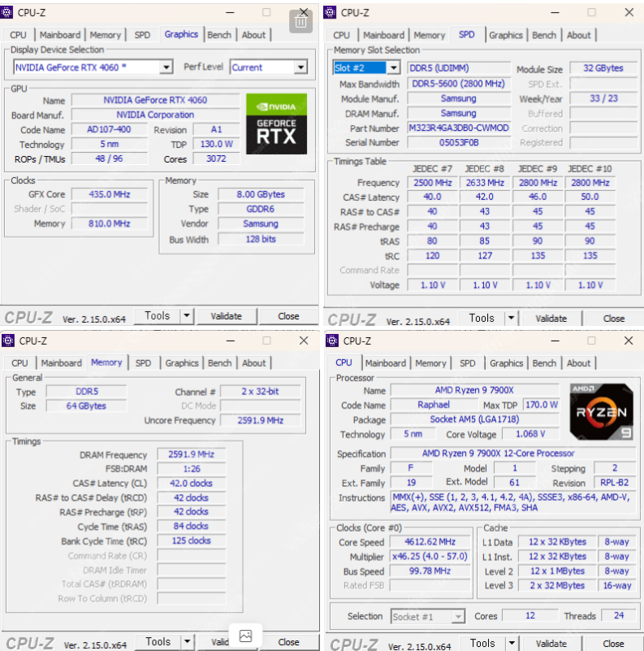Click the GDDR6 memory type value
This screenshot has height=651, width=644.
261,209
